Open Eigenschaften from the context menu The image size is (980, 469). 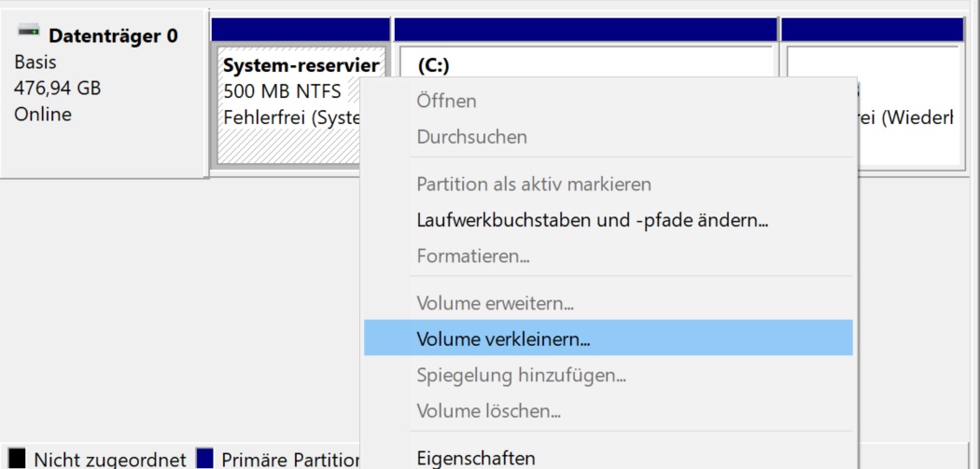tap(476, 458)
